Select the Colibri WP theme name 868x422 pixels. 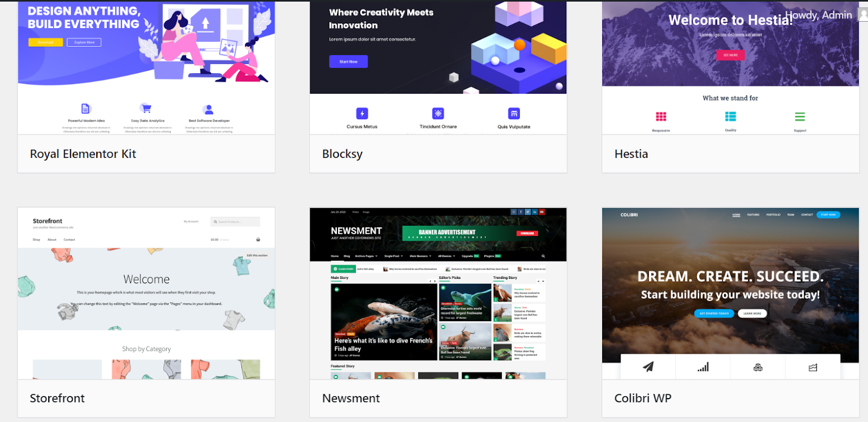click(643, 398)
